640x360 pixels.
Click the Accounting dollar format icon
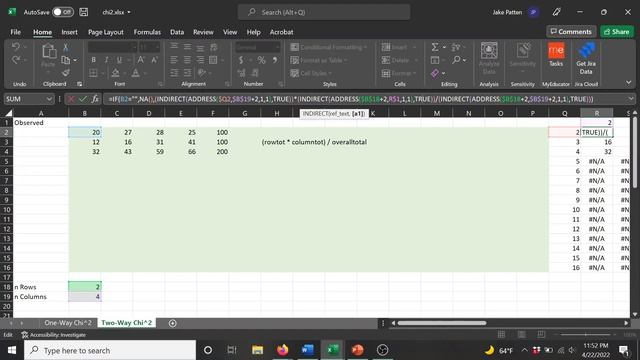241,60
